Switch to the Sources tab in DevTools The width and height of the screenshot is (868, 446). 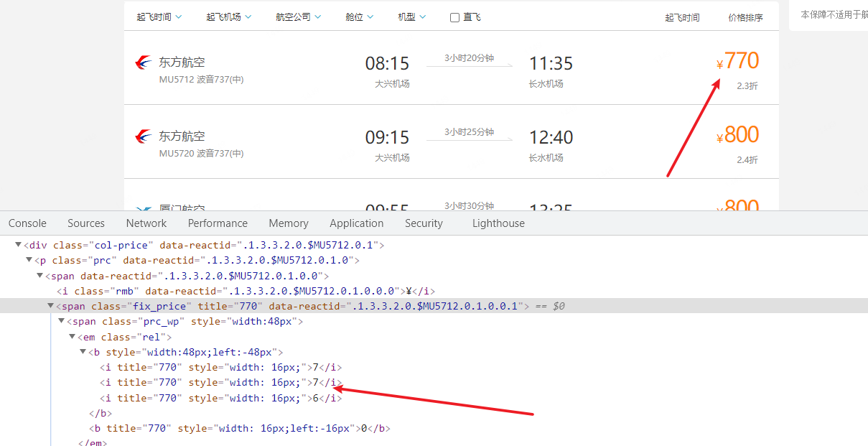[x=86, y=223]
